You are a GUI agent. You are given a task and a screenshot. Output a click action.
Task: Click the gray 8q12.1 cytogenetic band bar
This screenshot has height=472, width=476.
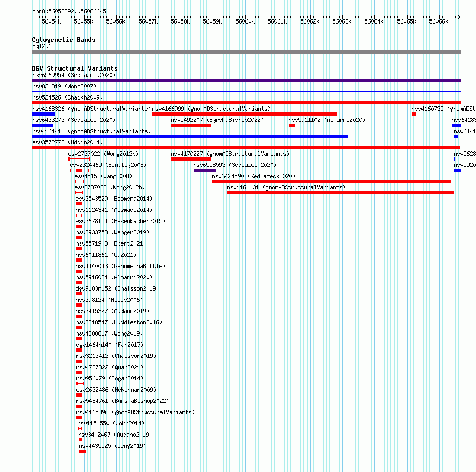[x=246, y=52]
